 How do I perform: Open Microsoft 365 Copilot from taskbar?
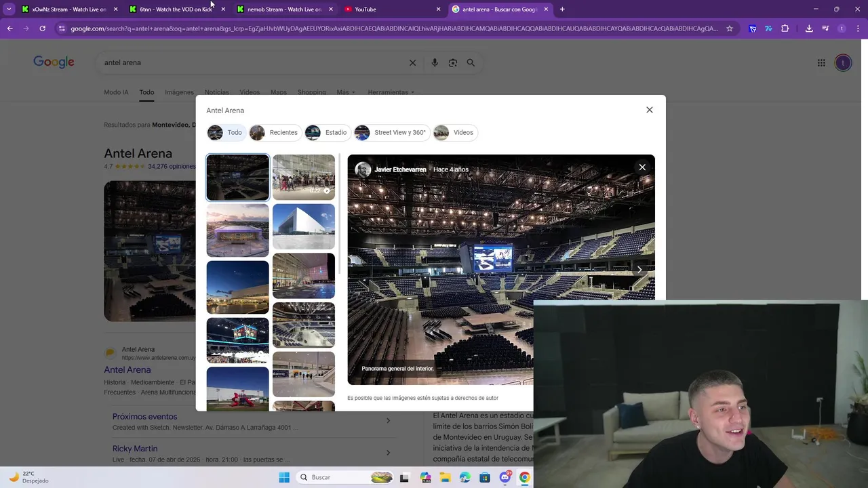coord(425,477)
